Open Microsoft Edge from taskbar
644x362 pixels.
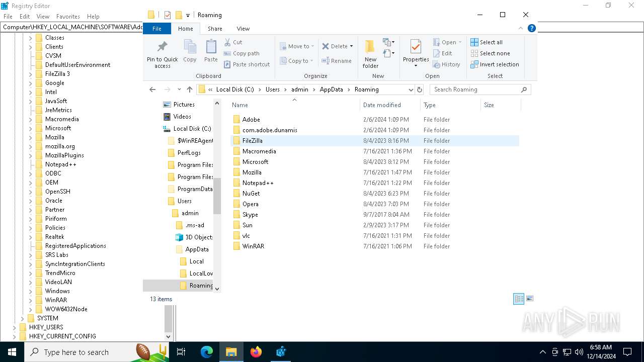click(x=207, y=352)
